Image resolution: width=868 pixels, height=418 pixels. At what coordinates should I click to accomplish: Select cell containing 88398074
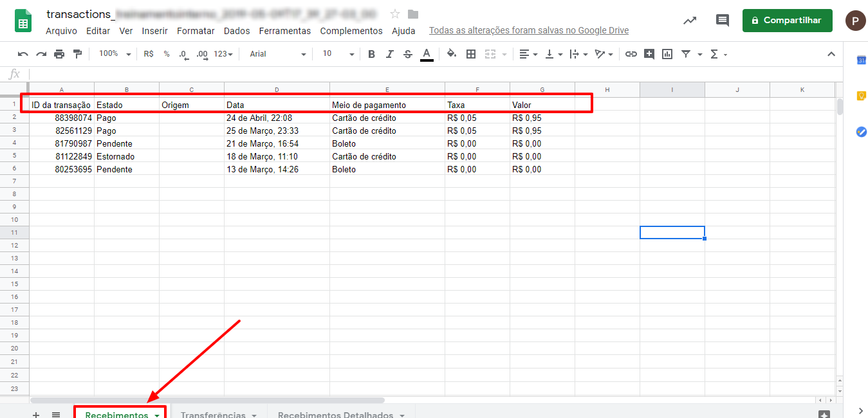pyautogui.click(x=62, y=118)
